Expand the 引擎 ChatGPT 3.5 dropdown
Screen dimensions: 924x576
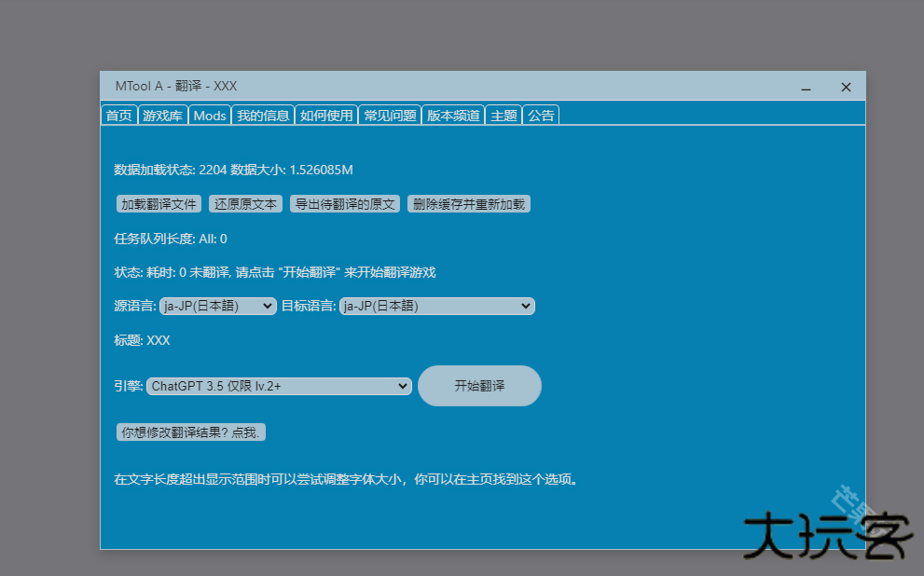[x=279, y=386]
